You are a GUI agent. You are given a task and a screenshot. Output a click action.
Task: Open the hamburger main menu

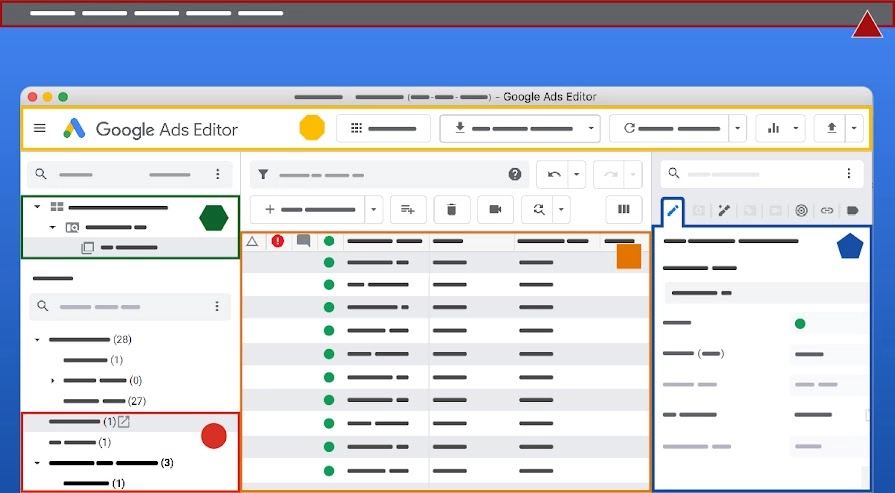coord(39,128)
